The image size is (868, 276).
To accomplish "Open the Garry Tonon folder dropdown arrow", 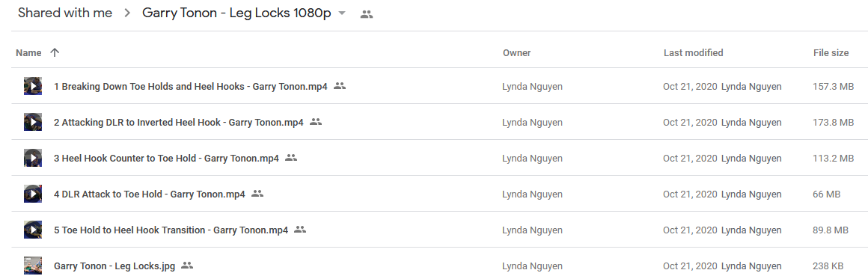I will [341, 13].
